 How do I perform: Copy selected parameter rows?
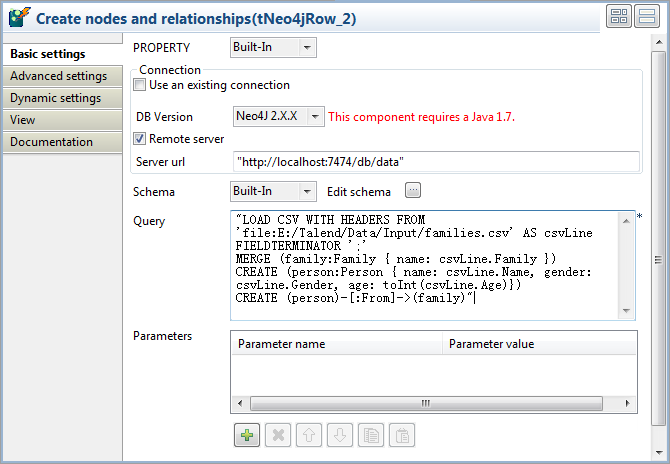[371, 435]
